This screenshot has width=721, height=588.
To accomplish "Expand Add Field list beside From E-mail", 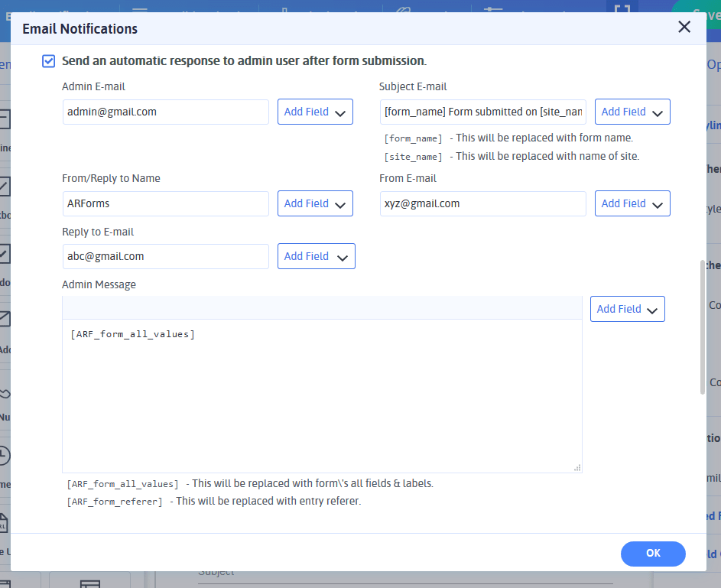I will click(632, 203).
